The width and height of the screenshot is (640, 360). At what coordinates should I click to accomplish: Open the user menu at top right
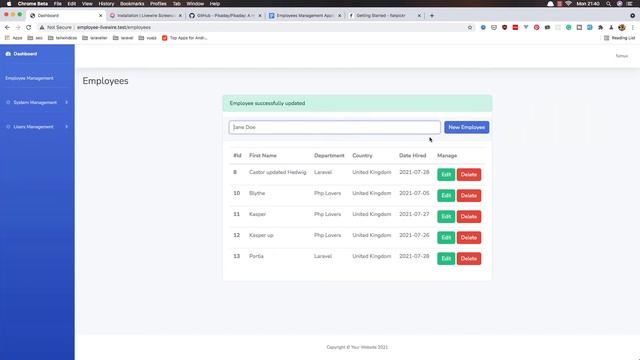(x=622, y=56)
